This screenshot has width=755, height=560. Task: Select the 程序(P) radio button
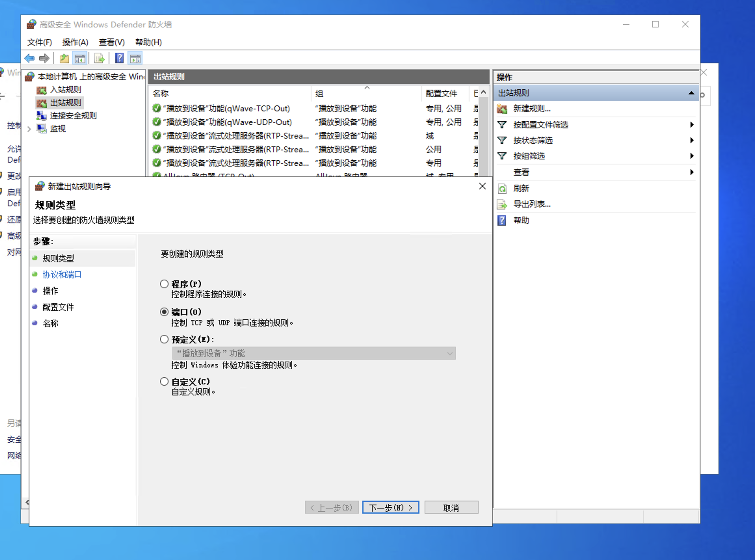tap(164, 284)
